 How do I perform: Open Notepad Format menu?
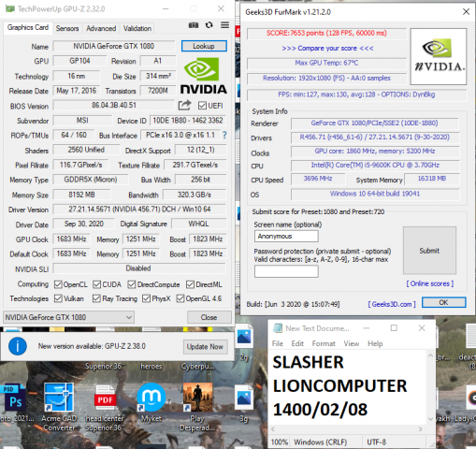click(x=324, y=343)
